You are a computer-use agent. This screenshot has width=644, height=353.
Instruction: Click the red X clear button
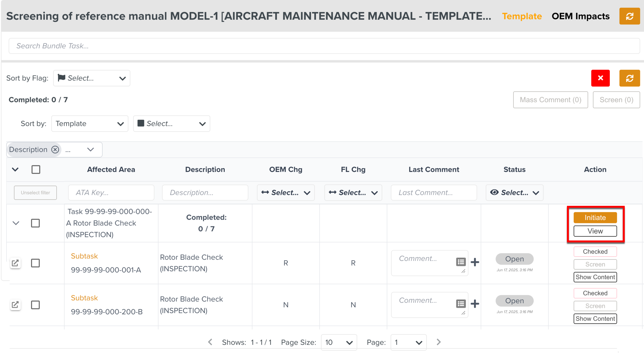coord(600,78)
